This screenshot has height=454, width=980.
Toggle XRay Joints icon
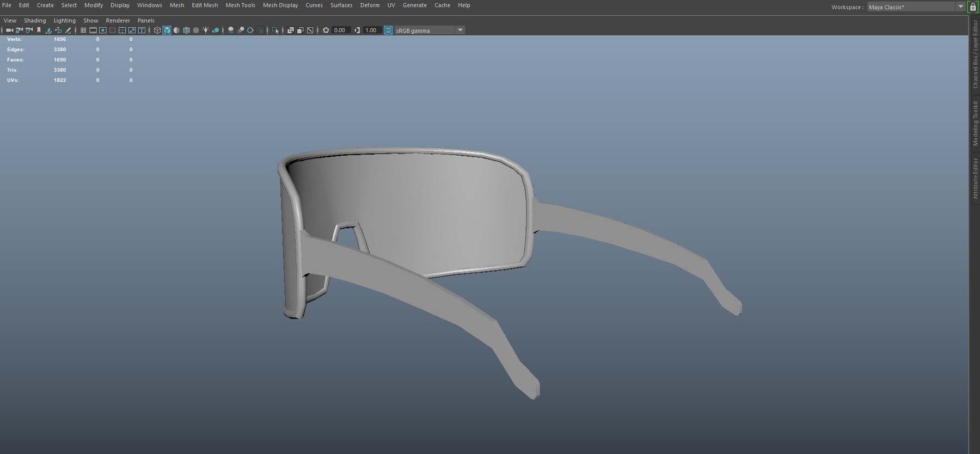click(x=310, y=30)
